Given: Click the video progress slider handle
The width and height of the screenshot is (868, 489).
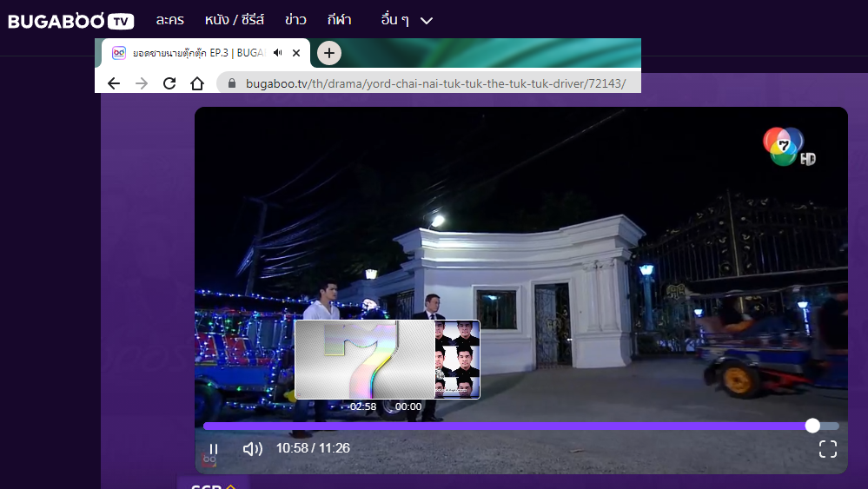Looking at the screenshot, I should click(x=812, y=426).
